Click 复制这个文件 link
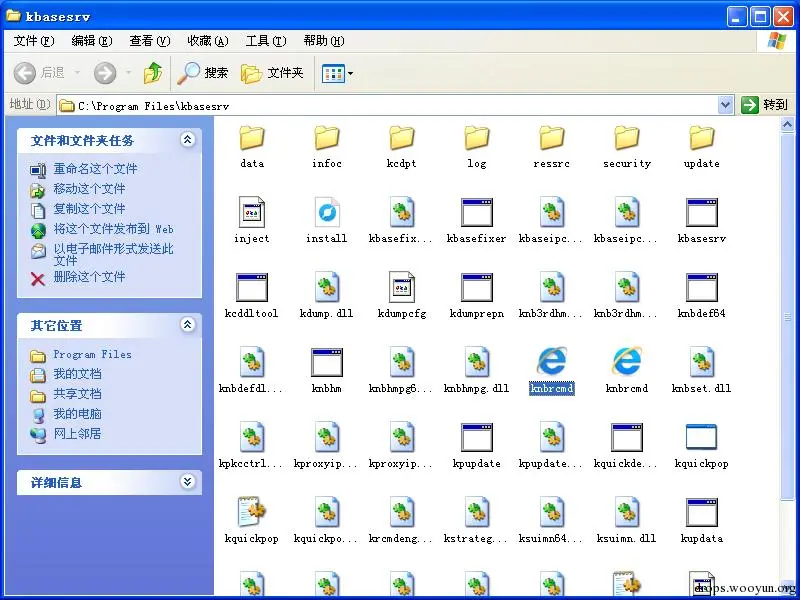The image size is (800, 600). point(89,209)
